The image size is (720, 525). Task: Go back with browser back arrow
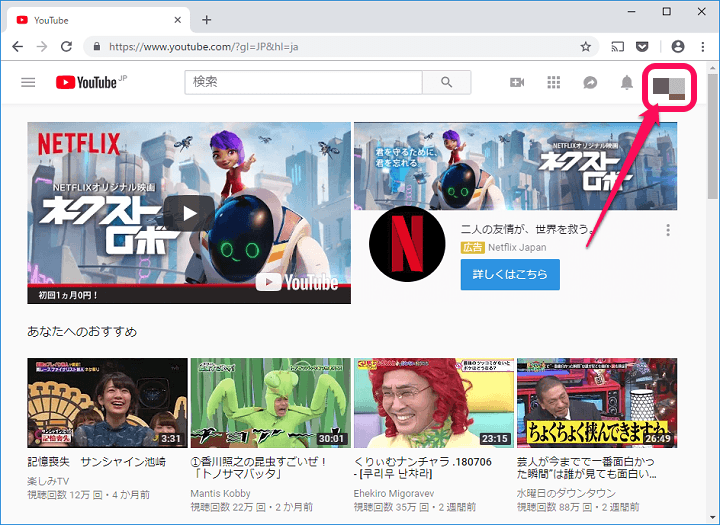[x=17, y=46]
